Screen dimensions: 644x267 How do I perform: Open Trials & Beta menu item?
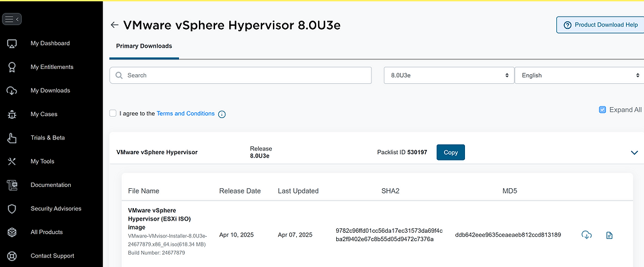coord(48,138)
